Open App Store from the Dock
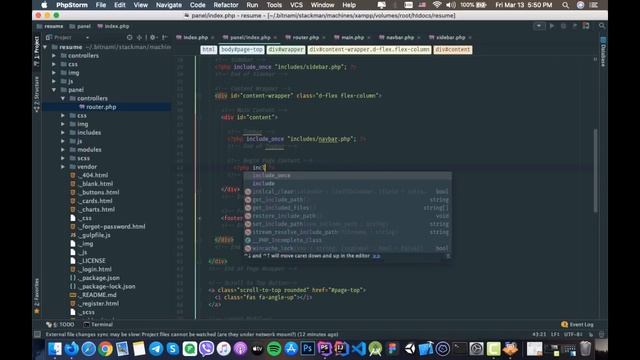 pos(291,349)
